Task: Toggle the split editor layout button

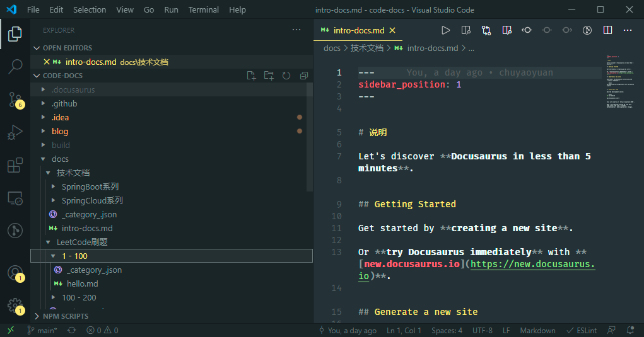Action: click(607, 30)
